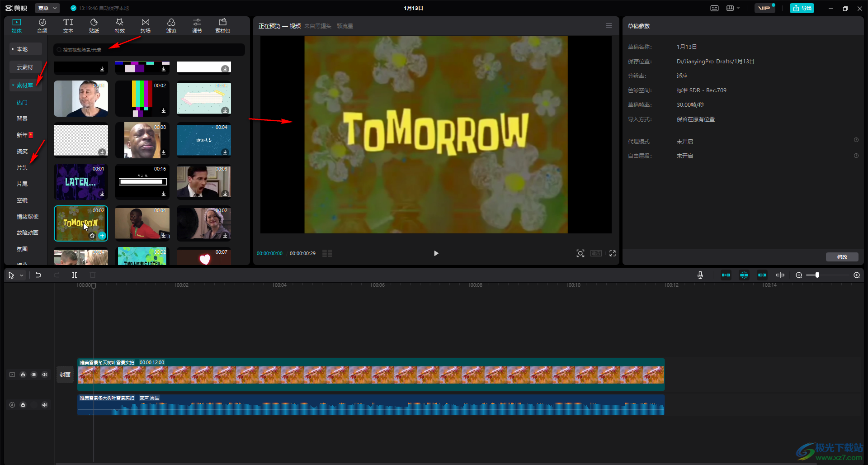
Task: Click the 封面 cover button
Action: tap(65, 375)
